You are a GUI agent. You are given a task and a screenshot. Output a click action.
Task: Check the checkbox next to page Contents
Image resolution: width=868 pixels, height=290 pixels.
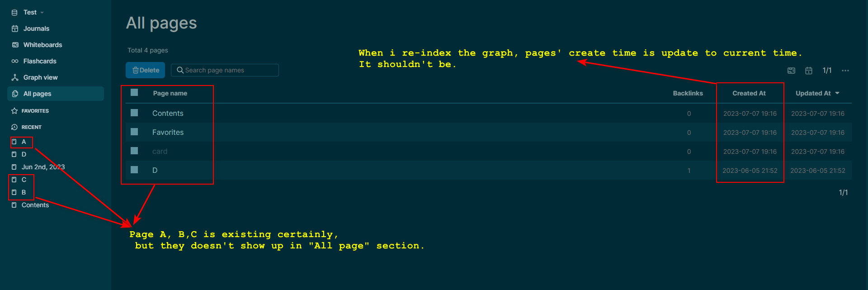tap(134, 113)
